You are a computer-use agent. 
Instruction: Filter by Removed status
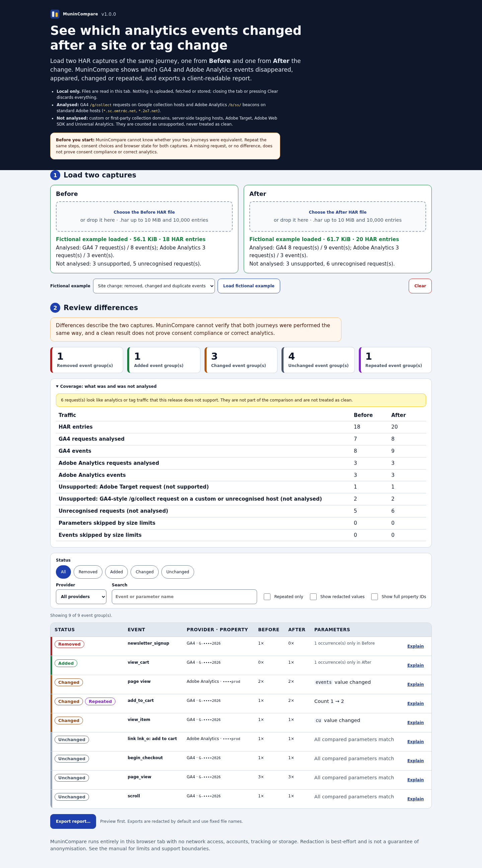(88, 572)
